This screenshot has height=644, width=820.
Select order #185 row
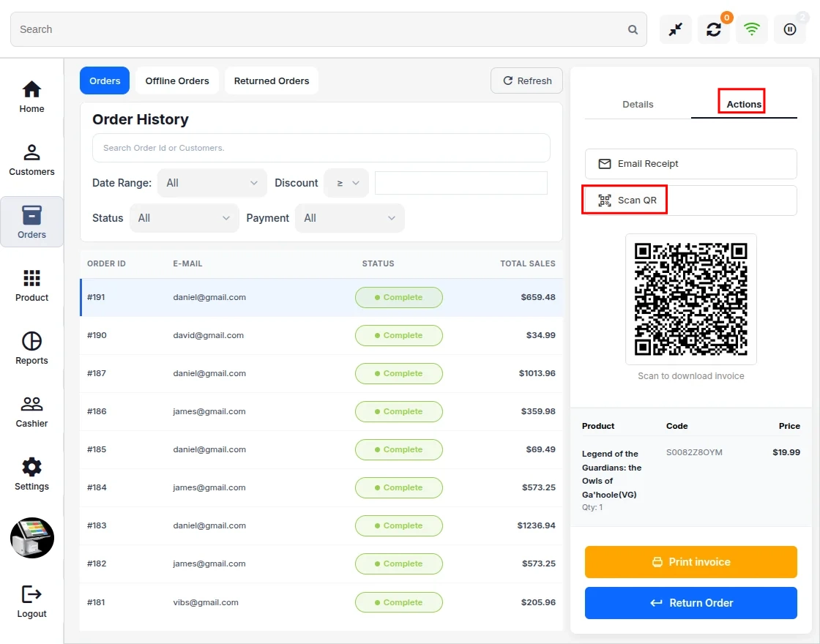tap(321, 449)
